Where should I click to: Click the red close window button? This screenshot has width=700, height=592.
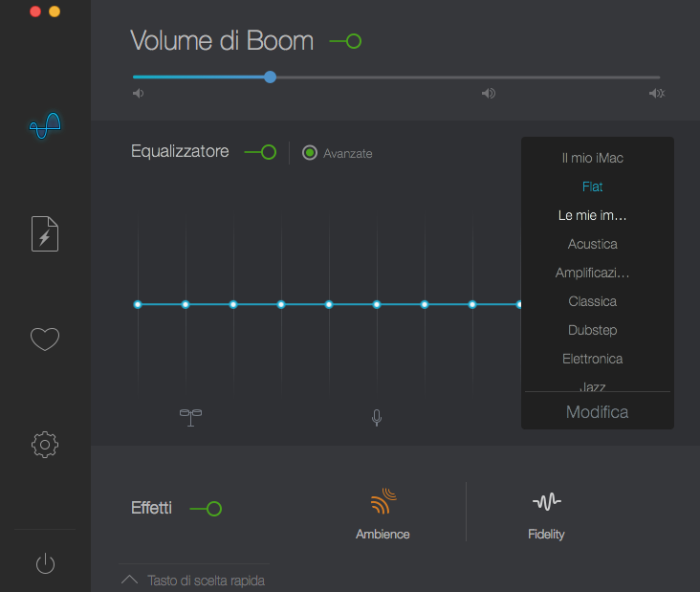(35, 11)
